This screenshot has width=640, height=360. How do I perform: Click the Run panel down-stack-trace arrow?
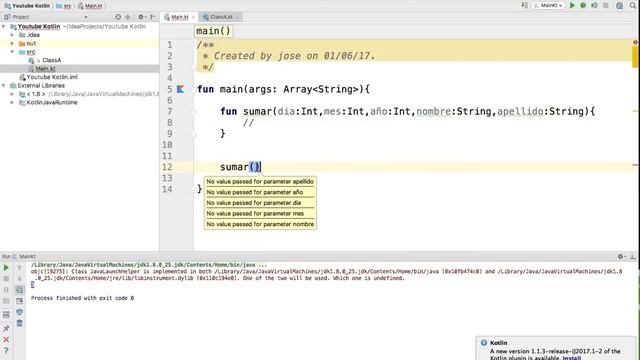coord(19,279)
